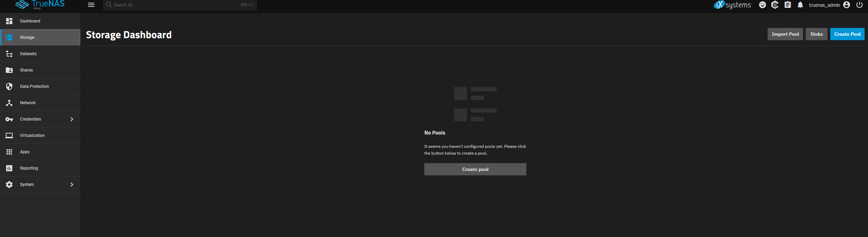Open the Virtualization laptop icon
868x237 pixels.
[9, 136]
